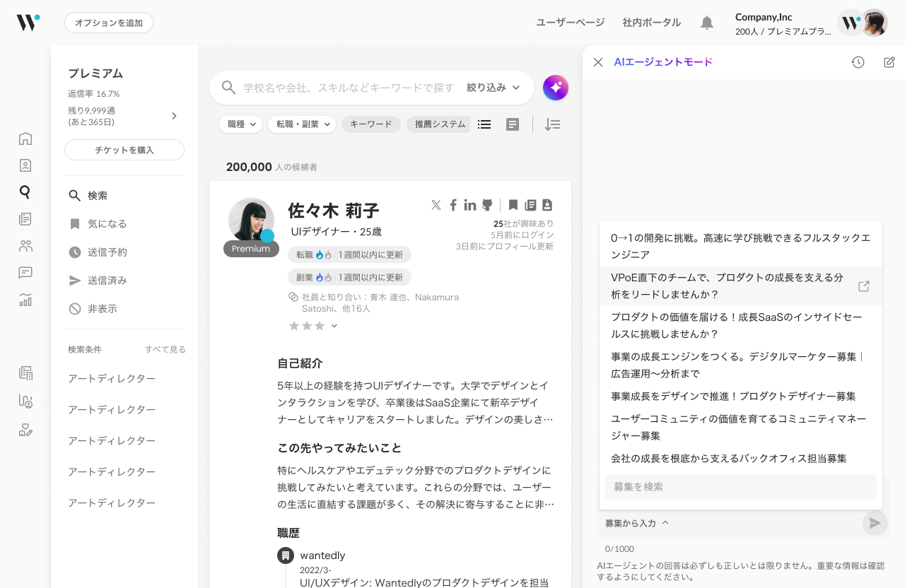Click the チケットを購入 button
Image resolution: width=905 pixels, height=588 pixels.
(124, 150)
